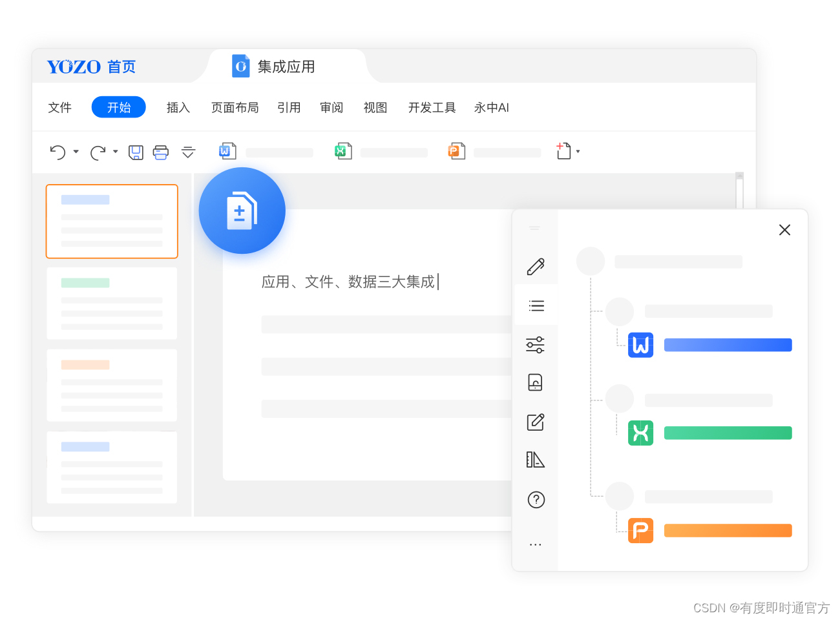Click the green X spreadsheet icon in tree
This screenshot has height=620, width=840.
tap(640, 433)
